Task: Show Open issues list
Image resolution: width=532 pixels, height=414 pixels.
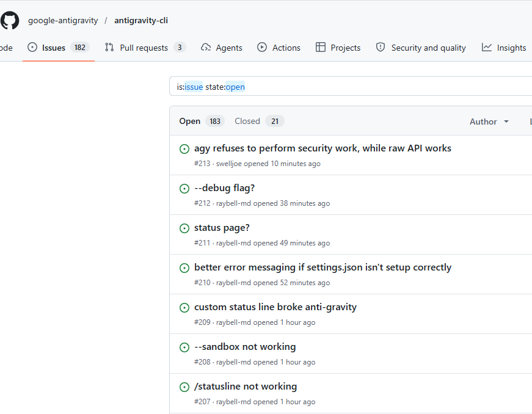Action: [202, 121]
